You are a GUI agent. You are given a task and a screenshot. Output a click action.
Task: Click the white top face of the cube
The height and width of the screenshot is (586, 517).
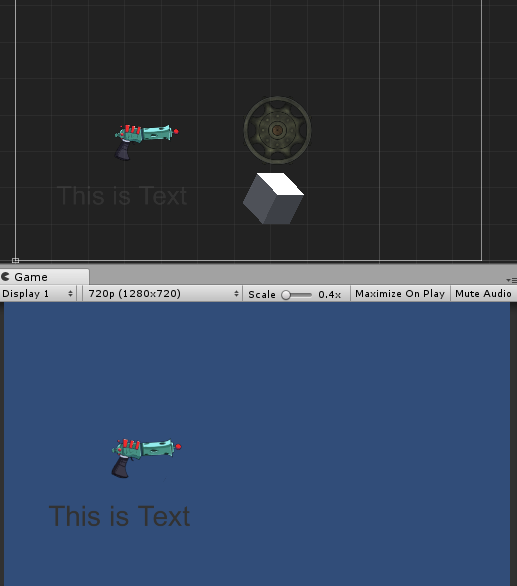click(280, 183)
